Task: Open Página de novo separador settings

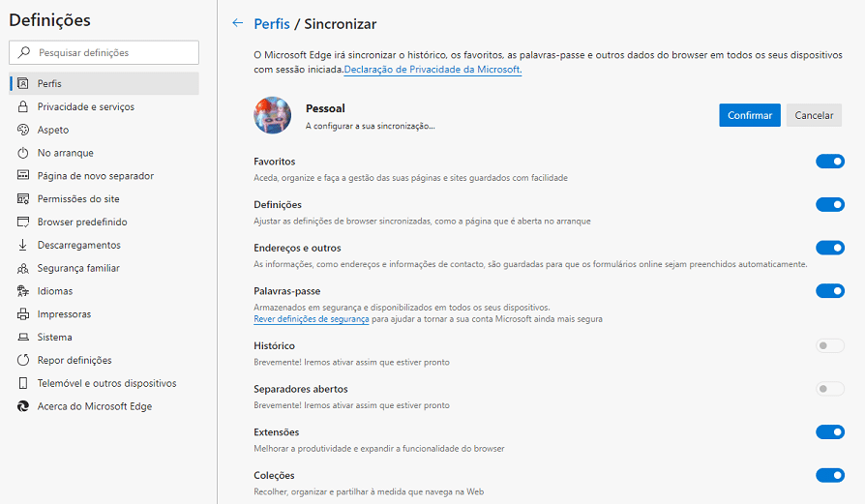Action: pyautogui.click(x=104, y=175)
